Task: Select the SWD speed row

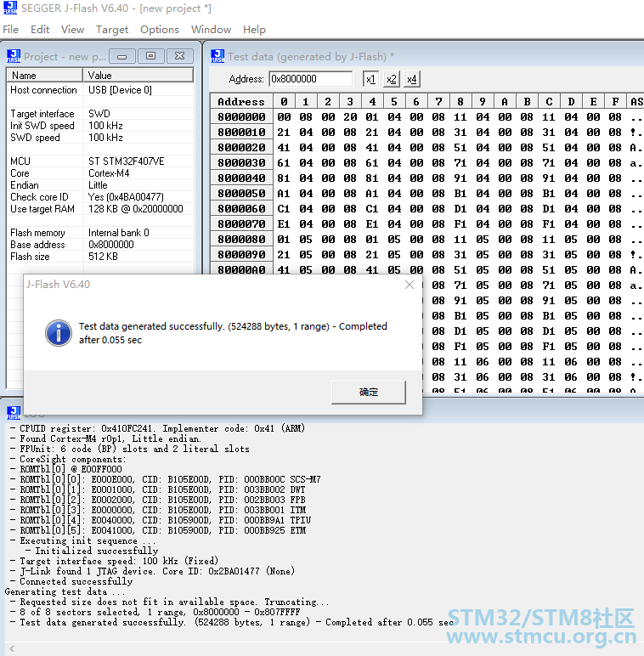Action: [100, 138]
